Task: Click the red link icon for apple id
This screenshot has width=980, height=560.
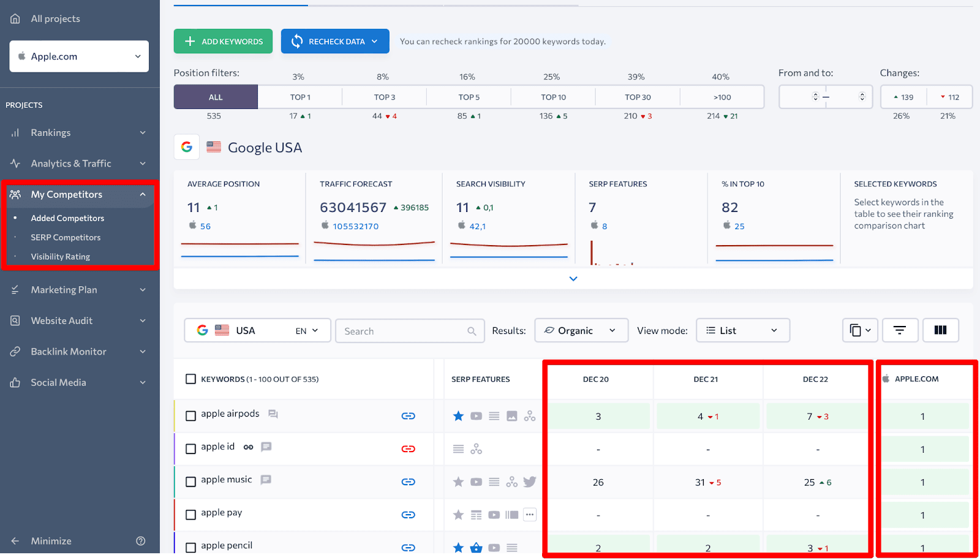Action: point(409,449)
